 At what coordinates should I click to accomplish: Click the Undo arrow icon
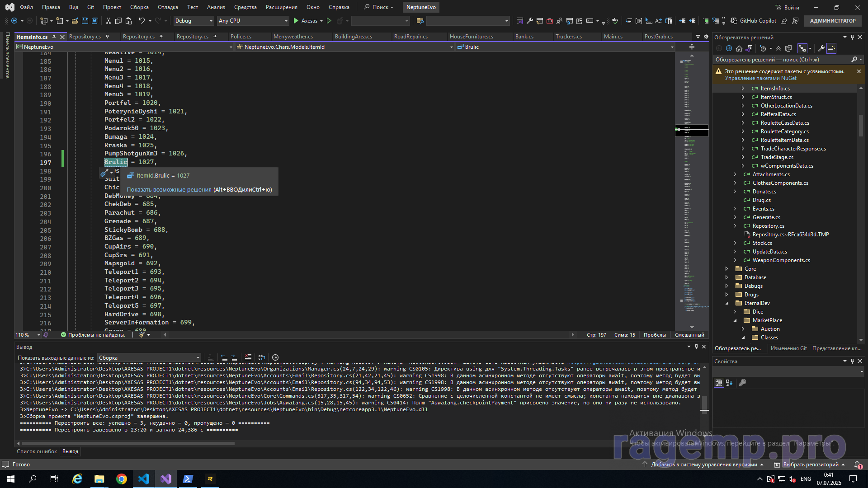click(x=142, y=21)
